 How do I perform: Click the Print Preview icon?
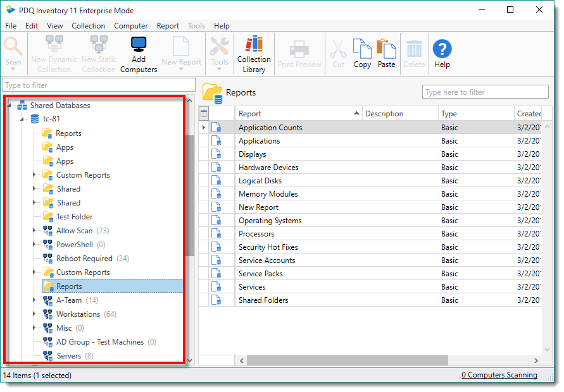(299, 49)
